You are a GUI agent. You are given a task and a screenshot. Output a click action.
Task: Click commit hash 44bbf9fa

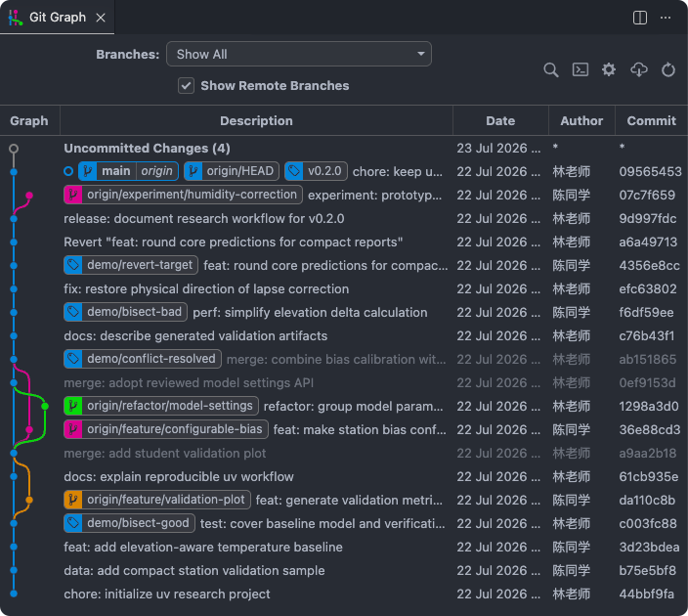[646, 594]
